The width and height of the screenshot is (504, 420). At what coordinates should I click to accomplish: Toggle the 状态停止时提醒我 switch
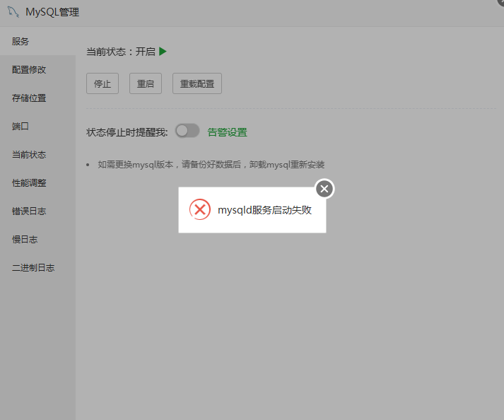click(187, 131)
